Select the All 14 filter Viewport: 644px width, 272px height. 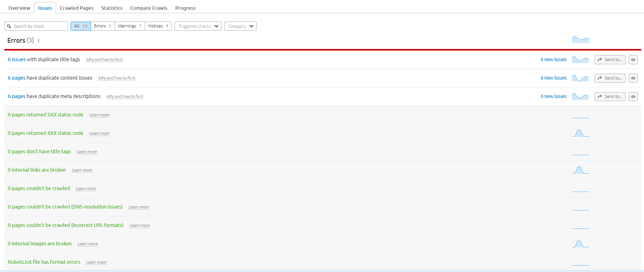point(81,26)
